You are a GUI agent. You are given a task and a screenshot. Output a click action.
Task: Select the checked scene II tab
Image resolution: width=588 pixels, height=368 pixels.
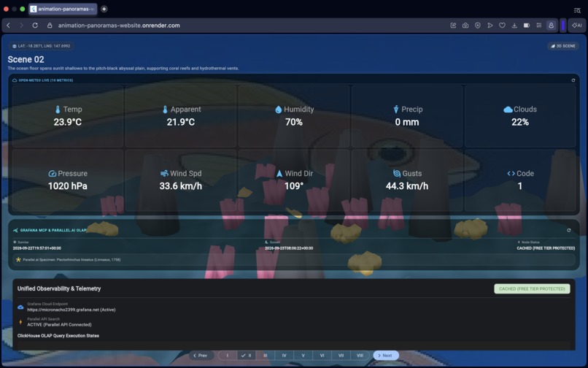(x=247, y=356)
